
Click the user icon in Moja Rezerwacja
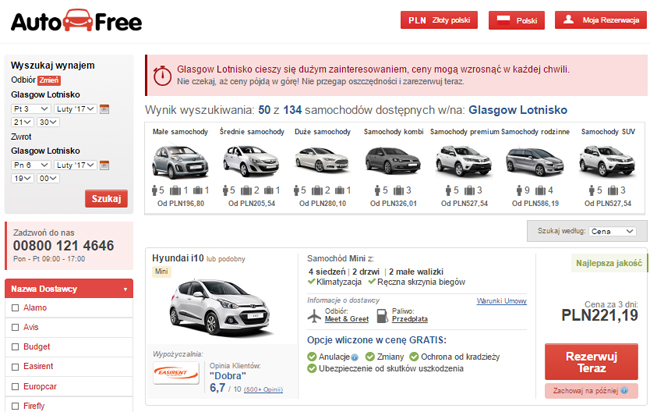click(569, 19)
